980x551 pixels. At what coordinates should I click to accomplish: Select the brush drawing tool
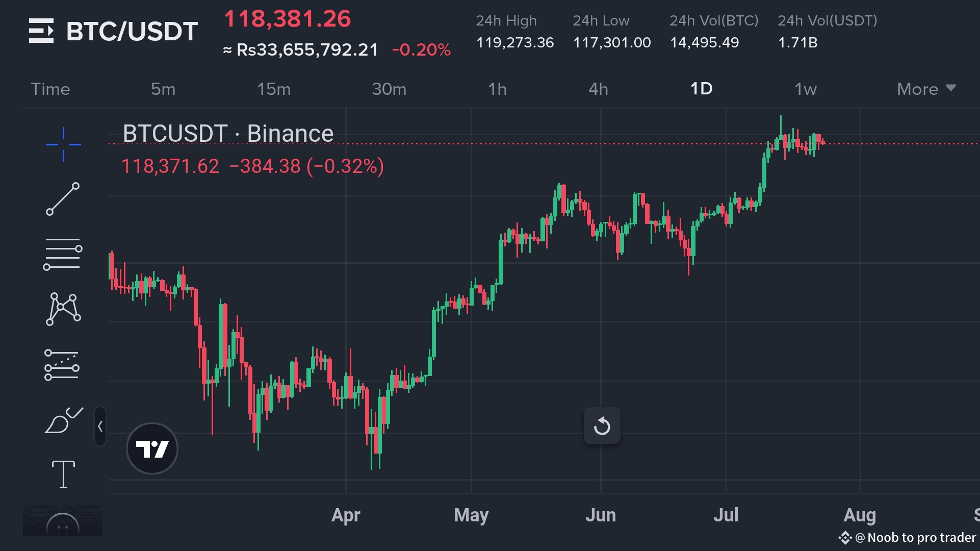pyautogui.click(x=63, y=420)
